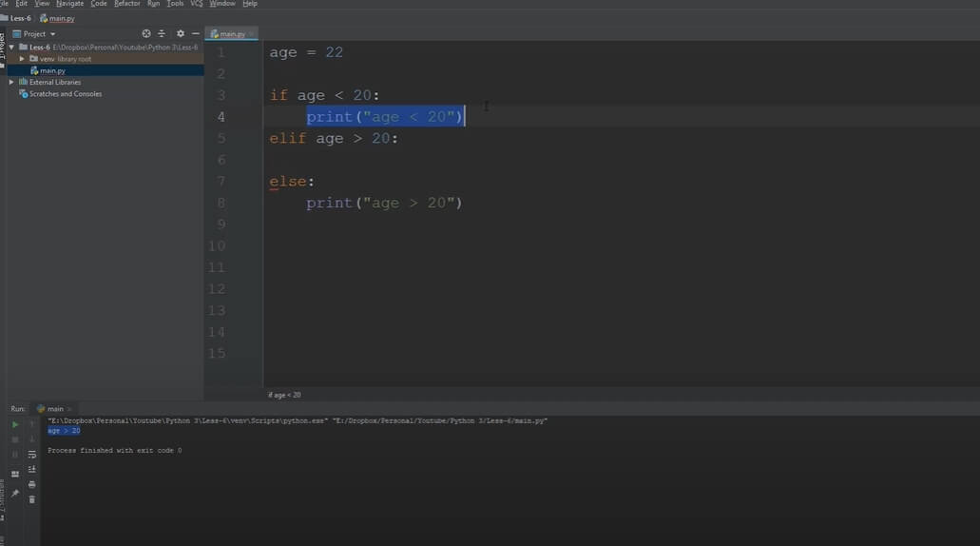980x546 pixels.
Task: Collapse the Less-6 root folder arrow
Action: (11, 47)
